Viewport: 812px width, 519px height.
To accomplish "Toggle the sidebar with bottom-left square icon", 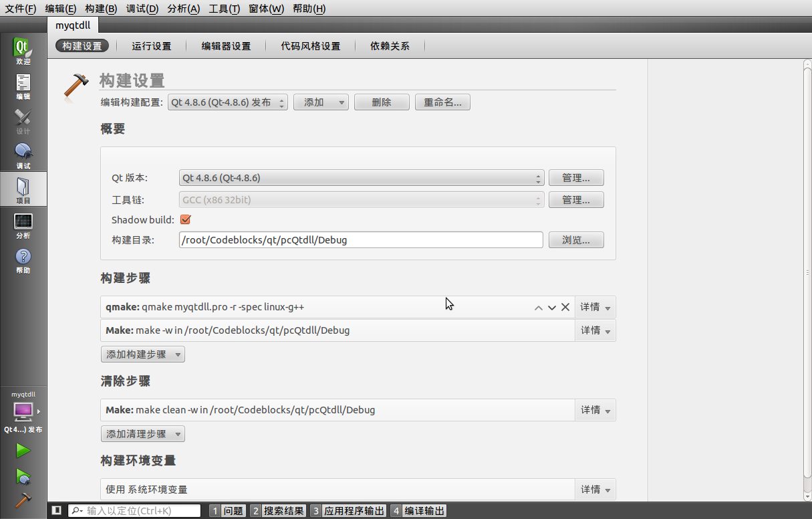I will point(57,511).
